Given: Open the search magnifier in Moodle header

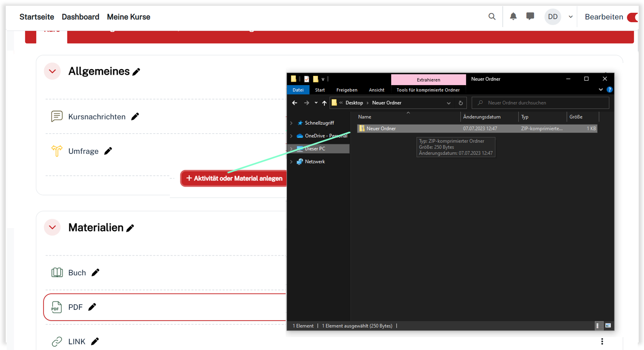Looking at the screenshot, I should click(492, 17).
